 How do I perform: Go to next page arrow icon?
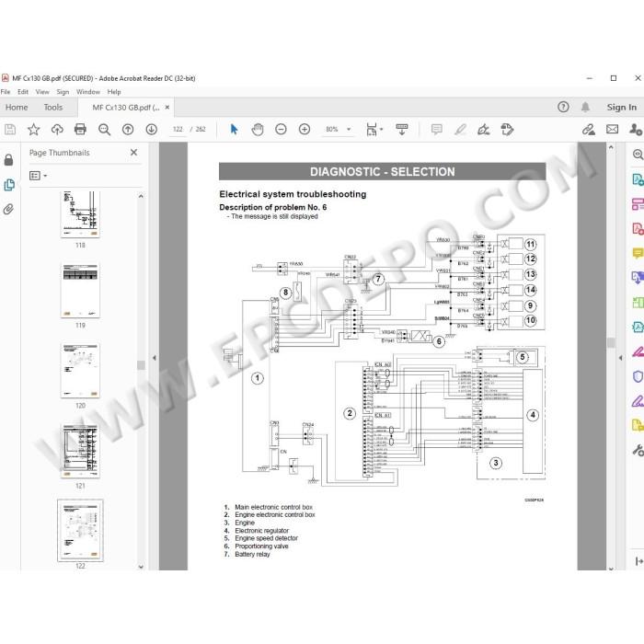point(152,130)
